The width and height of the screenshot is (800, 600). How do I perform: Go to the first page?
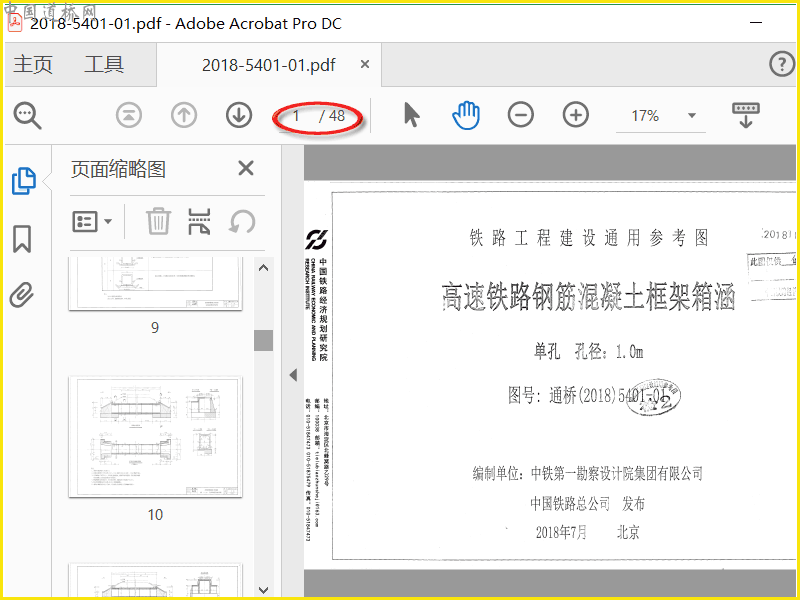pos(129,115)
